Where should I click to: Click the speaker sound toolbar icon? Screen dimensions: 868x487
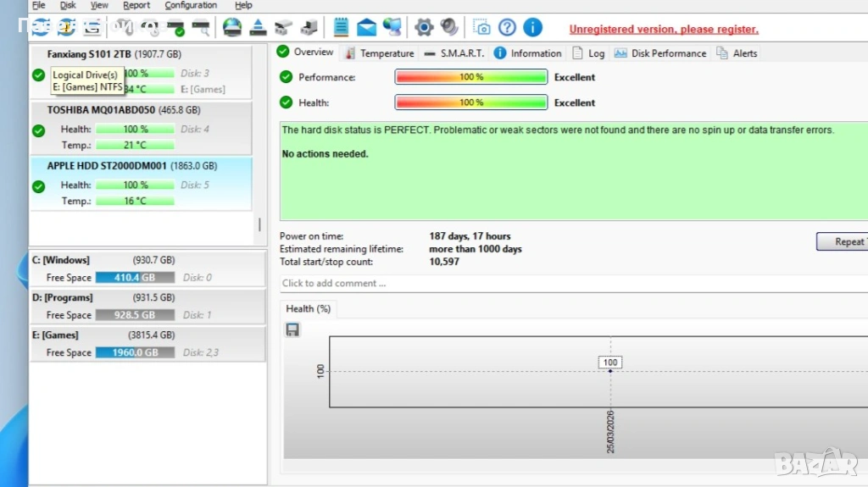(449, 28)
